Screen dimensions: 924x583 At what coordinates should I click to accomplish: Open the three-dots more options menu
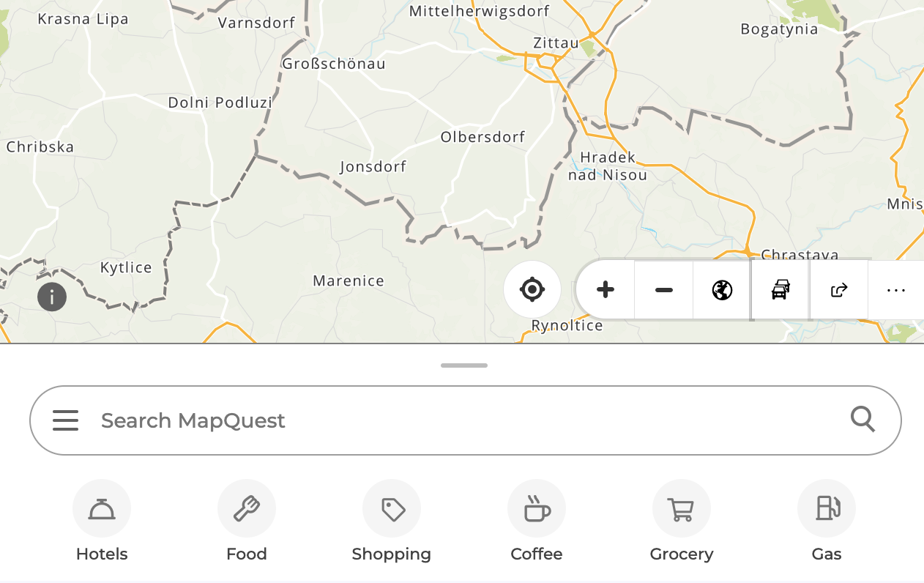tap(896, 290)
